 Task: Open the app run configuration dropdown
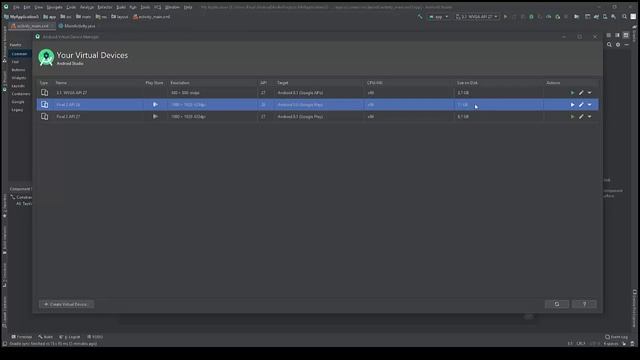(438, 17)
